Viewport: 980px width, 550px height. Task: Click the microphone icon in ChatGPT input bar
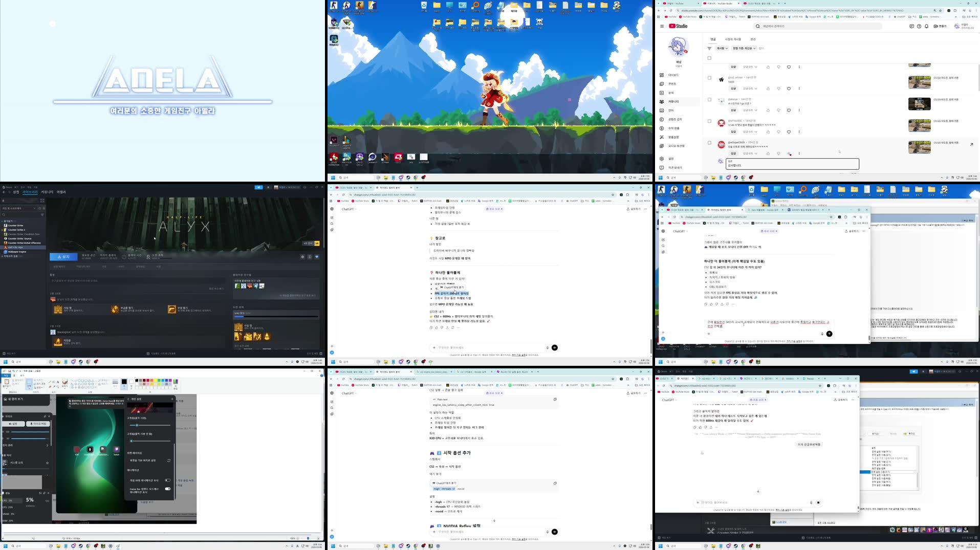coord(548,532)
